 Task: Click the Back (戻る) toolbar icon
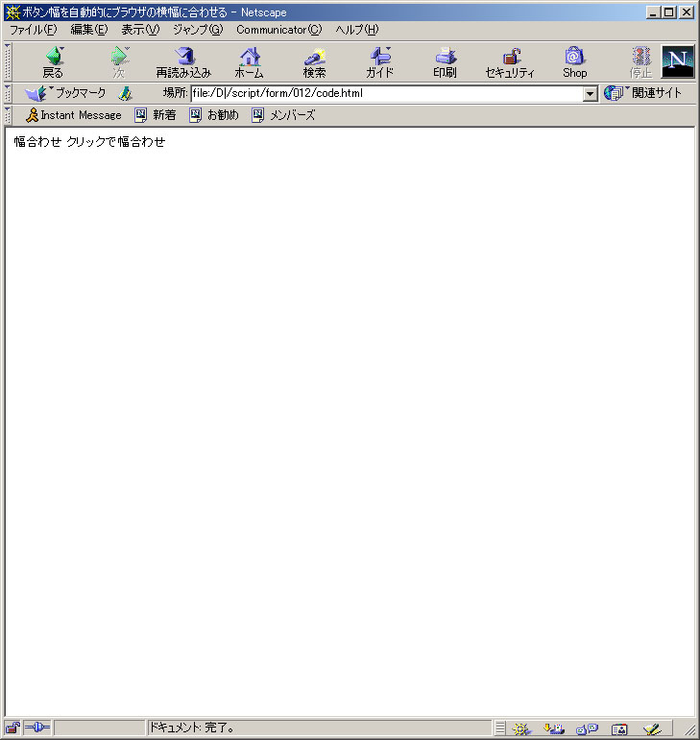54,61
